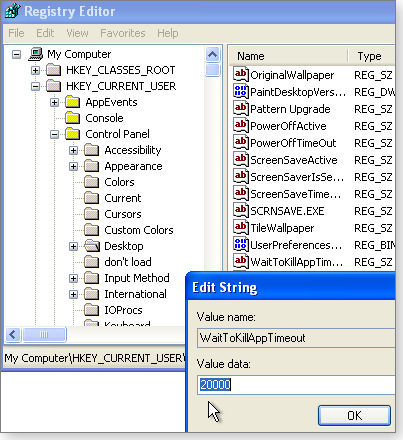Click the Value data field containing 20000
The width and height of the screenshot is (403, 440).
296,385
